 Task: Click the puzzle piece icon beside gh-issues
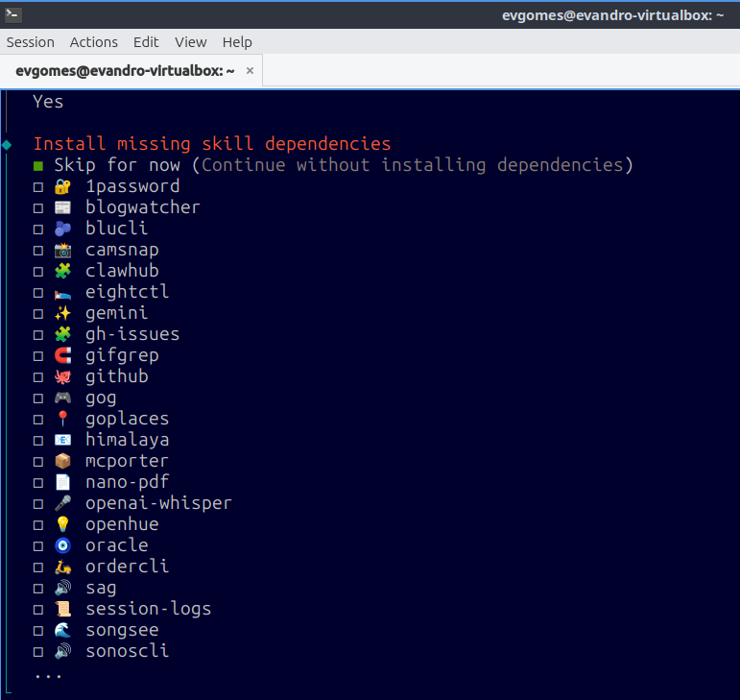[62, 334]
